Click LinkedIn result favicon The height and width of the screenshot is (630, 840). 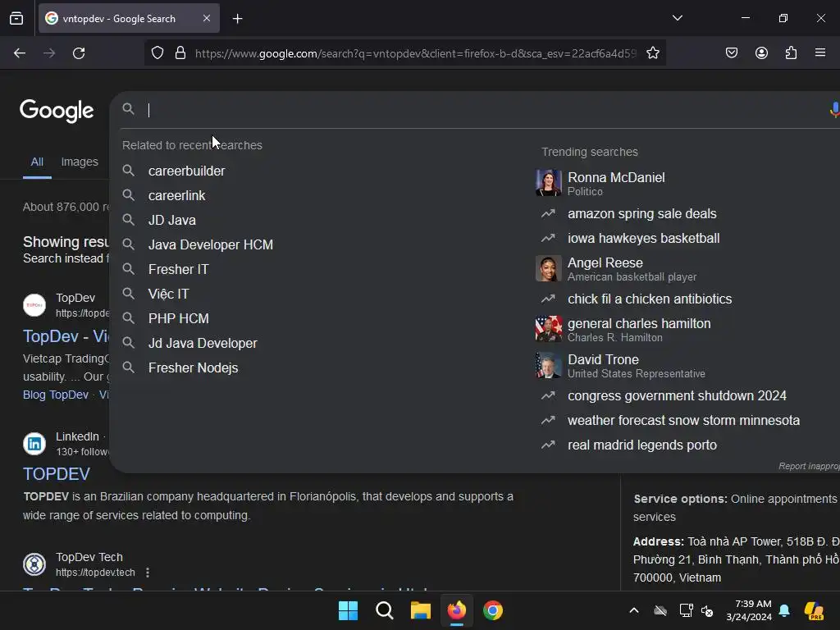[34, 444]
